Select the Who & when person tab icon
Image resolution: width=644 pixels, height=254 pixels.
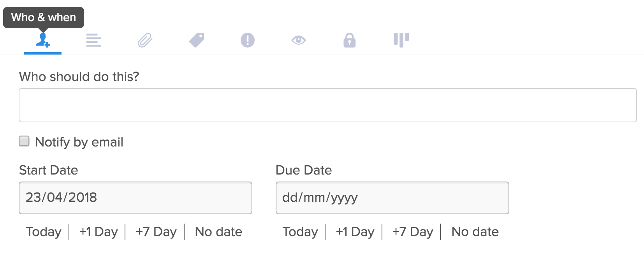[43, 40]
